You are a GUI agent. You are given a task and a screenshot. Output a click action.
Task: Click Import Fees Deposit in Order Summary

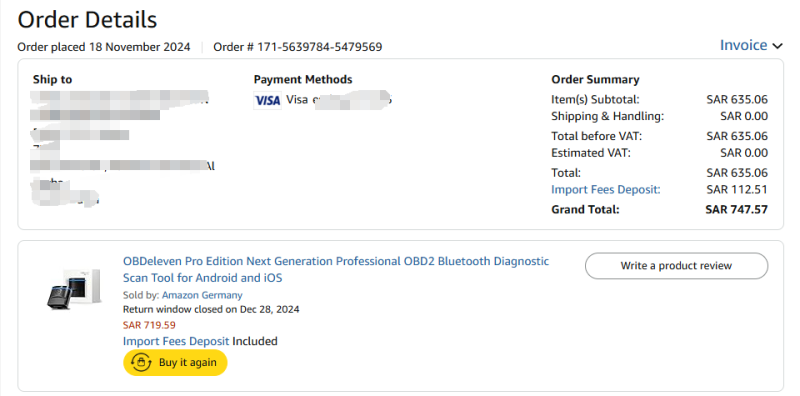point(606,190)
